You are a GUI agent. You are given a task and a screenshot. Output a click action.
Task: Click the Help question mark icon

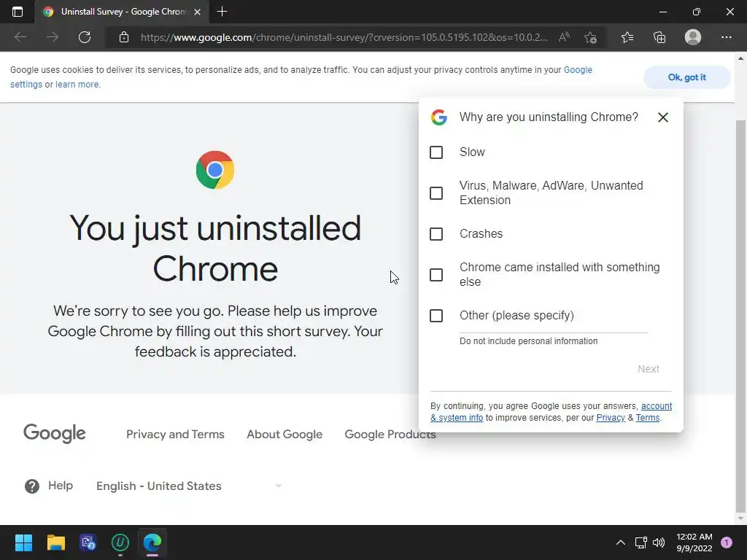click(x=32, y=486)
